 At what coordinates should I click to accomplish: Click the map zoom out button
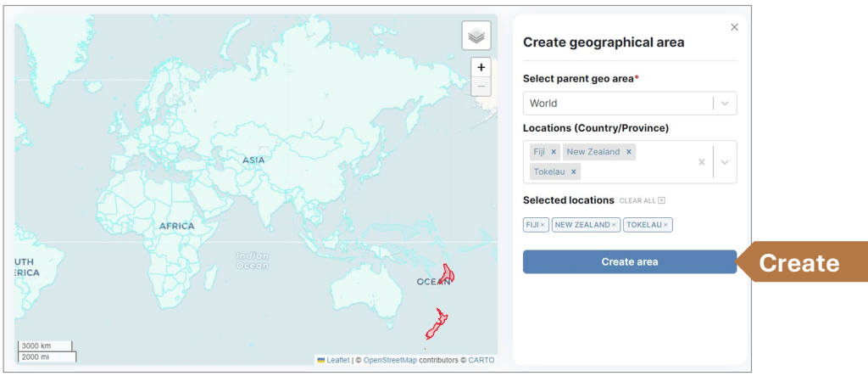(x=481, y=87)
